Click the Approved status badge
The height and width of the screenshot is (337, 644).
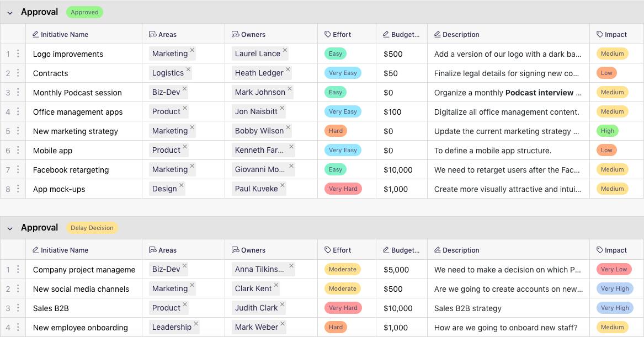pos(84,12)
